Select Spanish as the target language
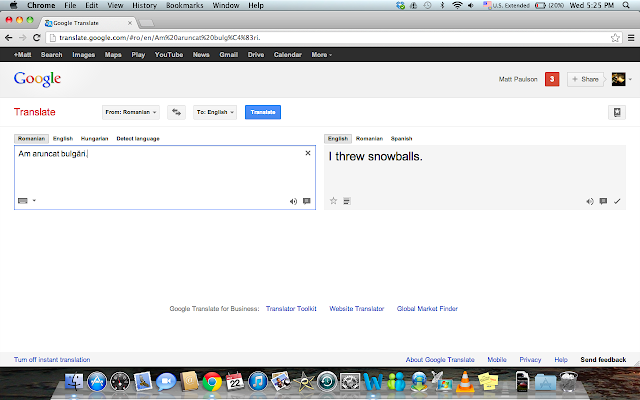 (401, 139)
